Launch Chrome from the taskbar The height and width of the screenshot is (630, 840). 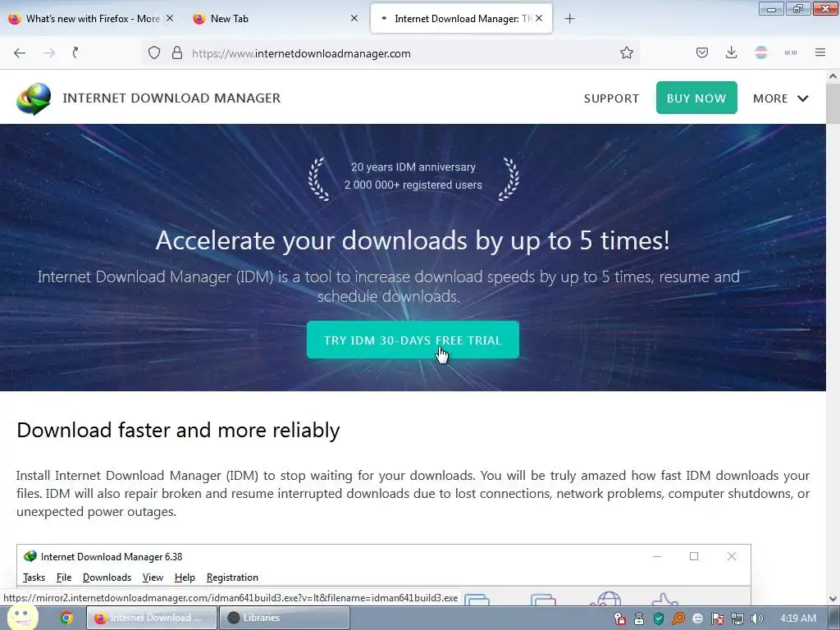[66, 619]
